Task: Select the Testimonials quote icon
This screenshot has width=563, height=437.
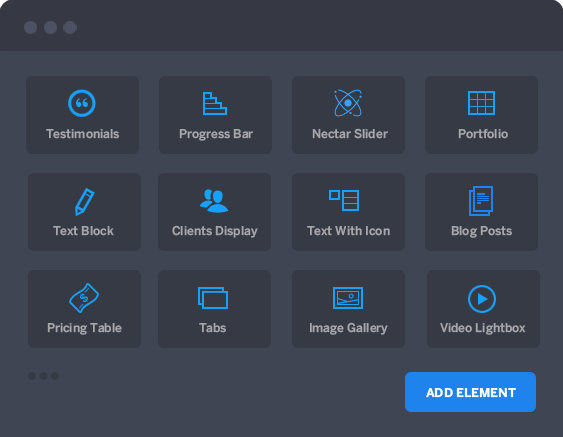Action: [82, 103]
